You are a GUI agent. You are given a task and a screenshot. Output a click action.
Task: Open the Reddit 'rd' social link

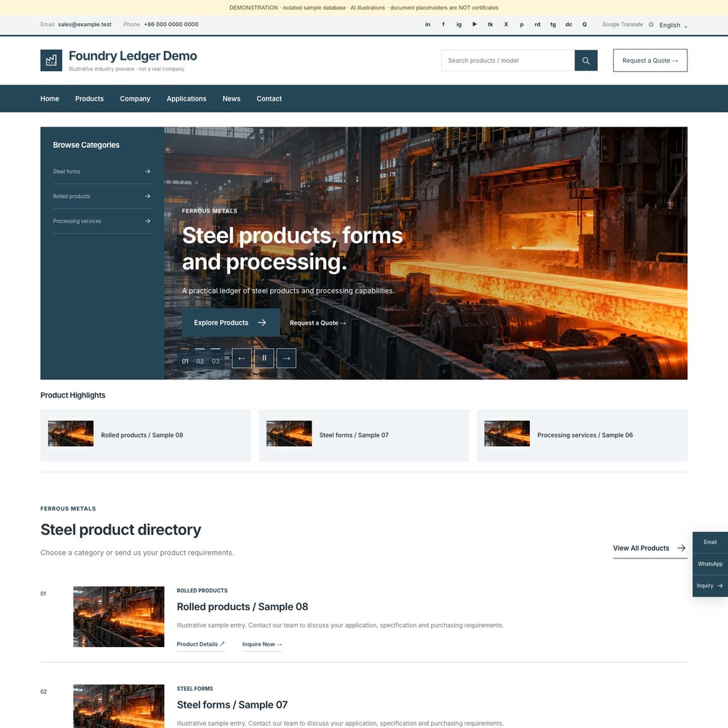click(537, 25)
